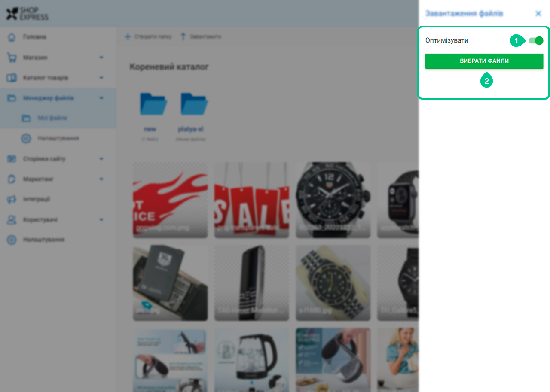This screenshot has height=392, width=550.
Task: Click the ВИБРАТИ ФАЙЛИ button
Action: click(484, 61)
